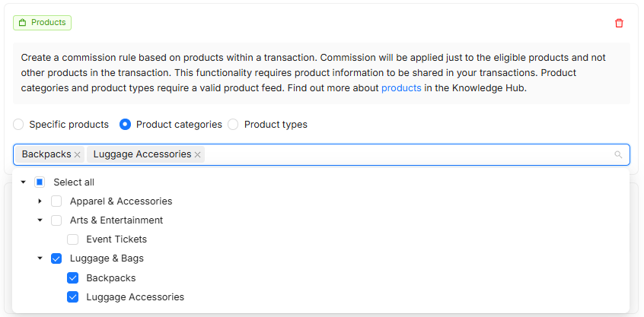Click the search magnifier icon in field
The image size is (644, 317).
[618, 154]
